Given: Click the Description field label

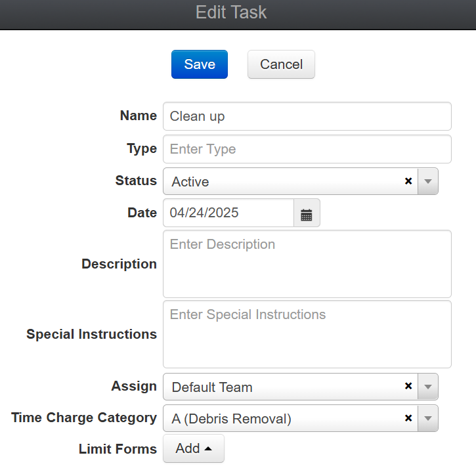Looking at the screenshot, I should click(x=119, y=264).
